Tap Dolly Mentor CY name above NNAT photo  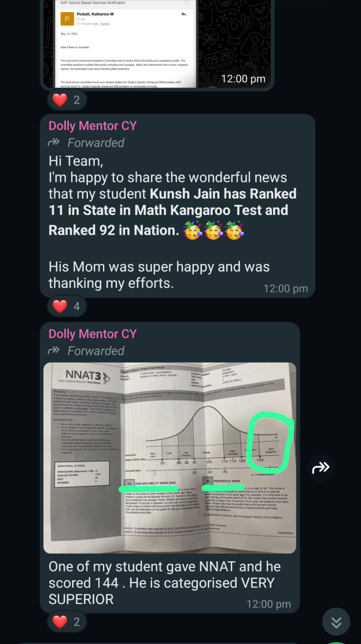click(x=93, y=334)
